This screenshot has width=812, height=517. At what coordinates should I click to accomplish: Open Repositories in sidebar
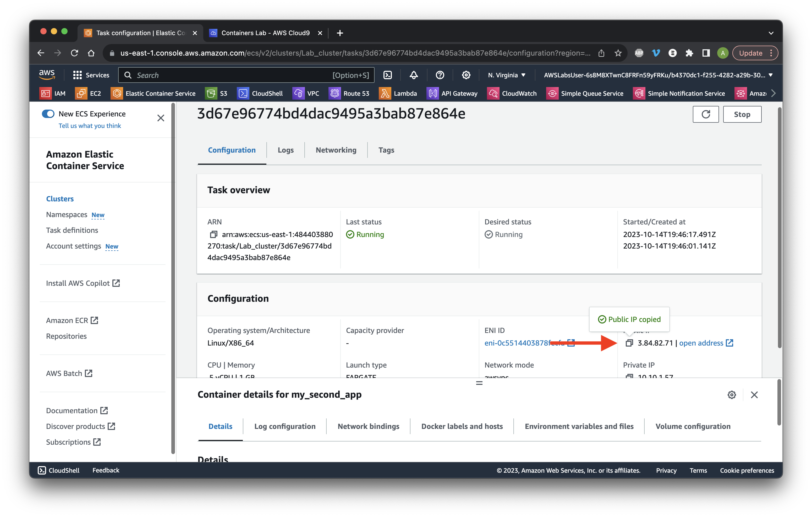tap(66, 336)
